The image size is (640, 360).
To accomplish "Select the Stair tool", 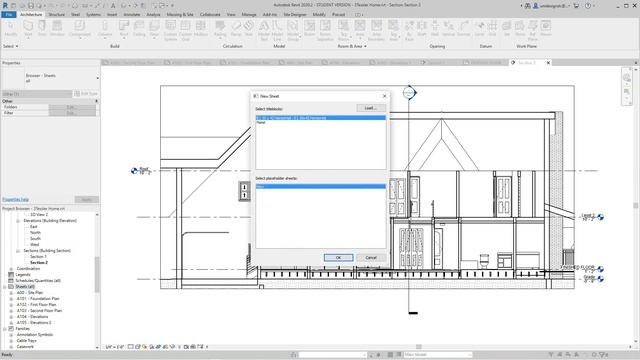I will 249,29.
